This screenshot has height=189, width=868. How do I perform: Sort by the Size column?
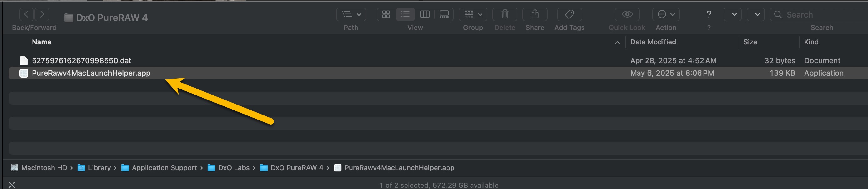(x=750, y=42)
